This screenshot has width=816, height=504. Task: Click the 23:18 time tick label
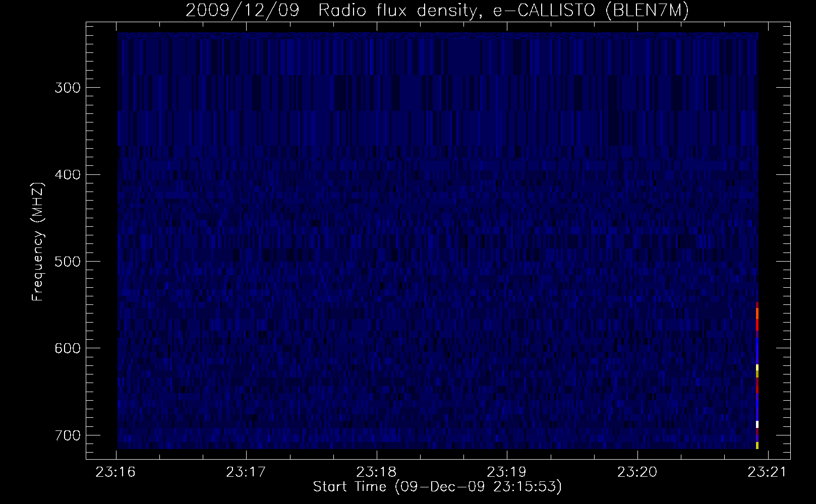pos(377,472)
